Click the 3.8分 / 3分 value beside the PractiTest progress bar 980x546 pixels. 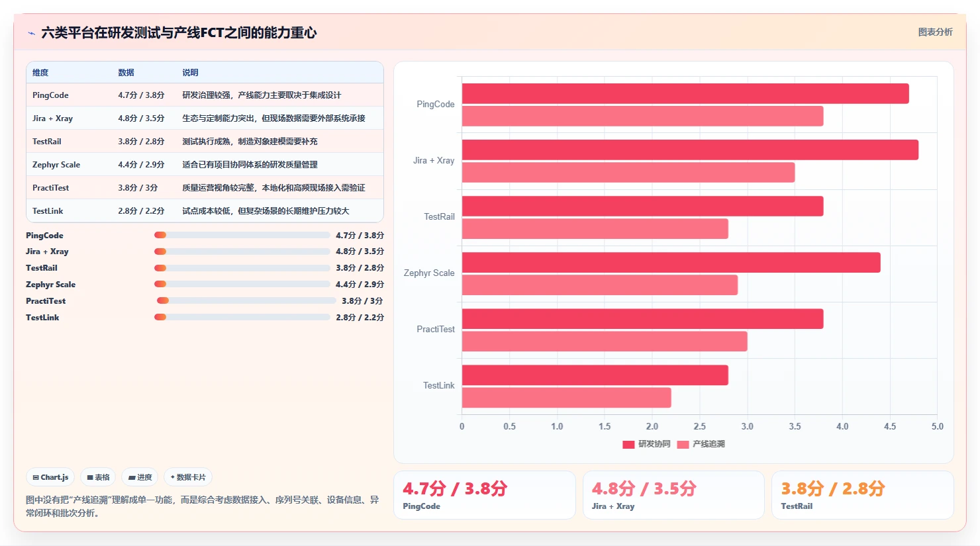point(362,300)
